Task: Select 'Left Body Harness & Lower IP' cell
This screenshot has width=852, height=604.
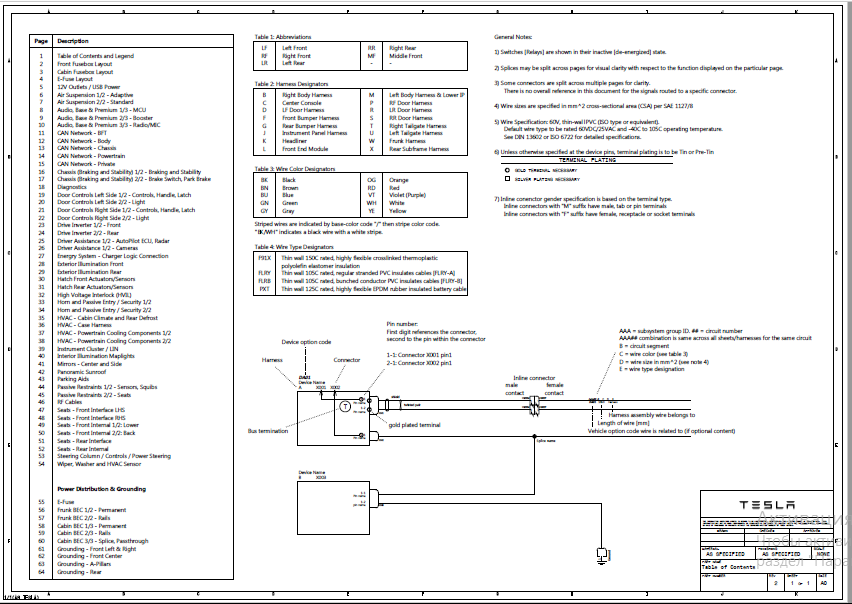Action: 427,95
